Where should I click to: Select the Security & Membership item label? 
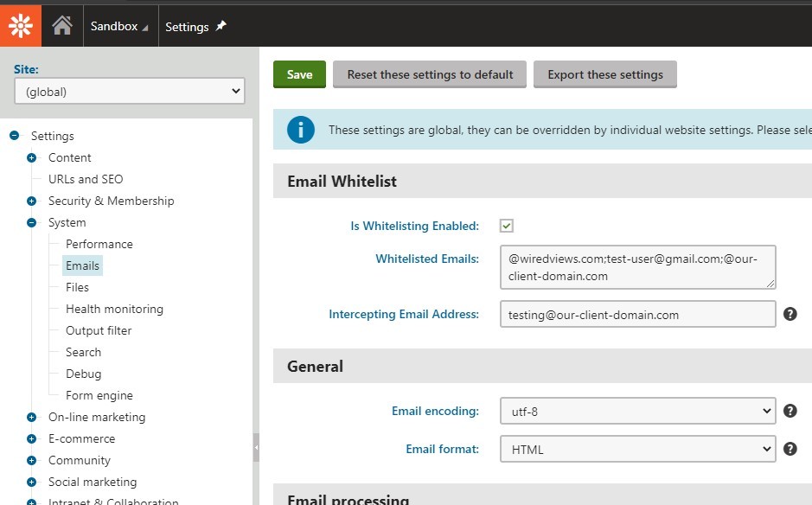[111, 201]
